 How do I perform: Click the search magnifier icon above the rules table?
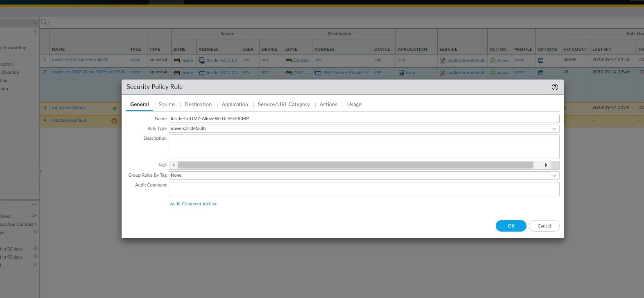click(44, 22)
